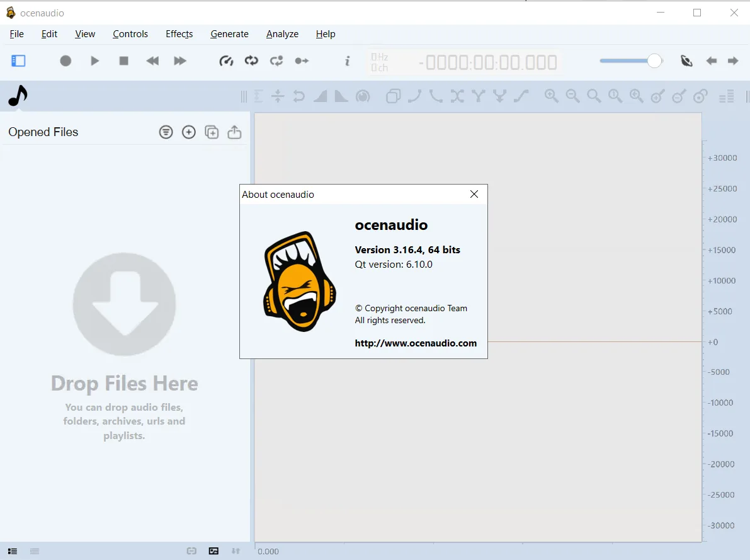Click the '+30000' scale label
Viewport: 750px width, 560px height.
[722, 158]
